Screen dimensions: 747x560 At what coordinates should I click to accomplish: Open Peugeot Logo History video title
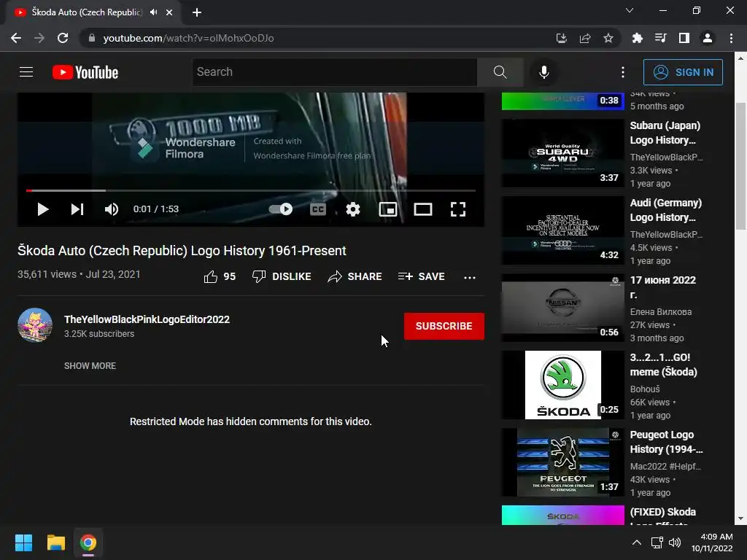(x=666, y=442)
